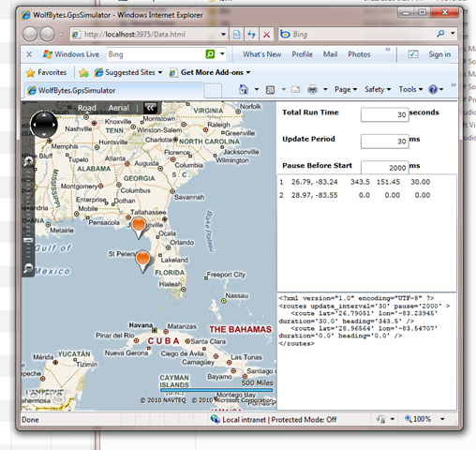Click the map pan compass control
This screenshot has height=450, width=476.
[44, 125]
